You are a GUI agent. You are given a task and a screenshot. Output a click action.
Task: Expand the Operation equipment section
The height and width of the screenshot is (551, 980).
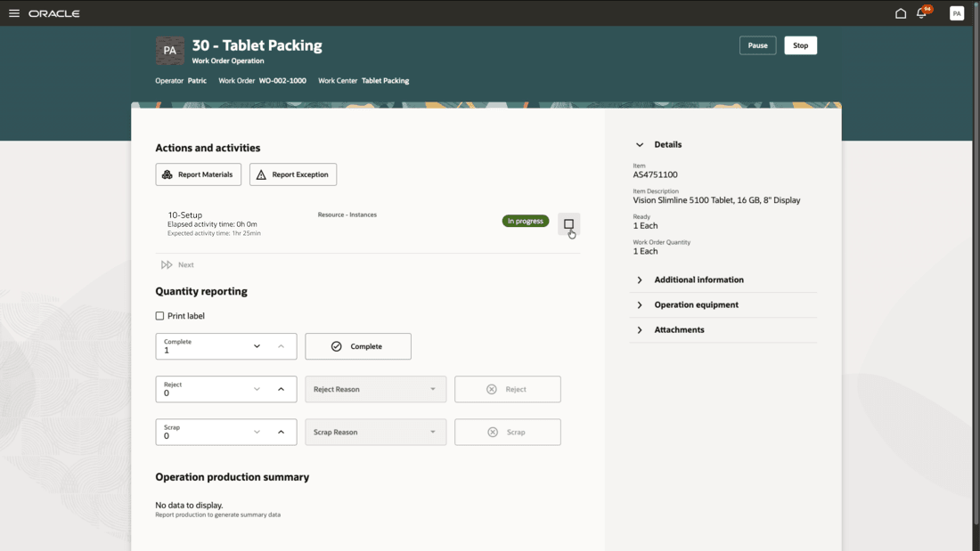[x=640, y=304]
